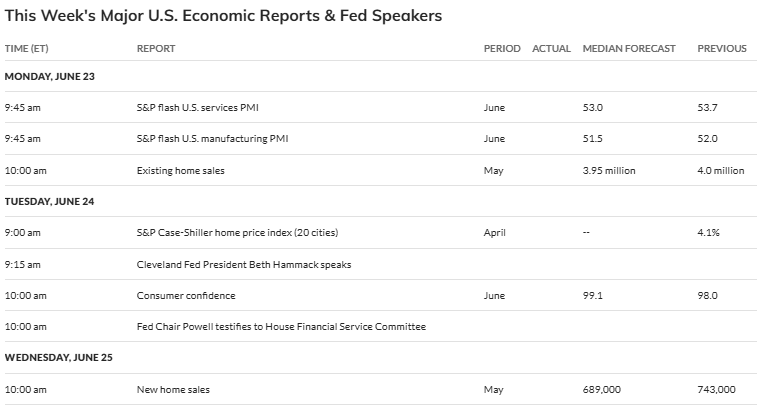Click the 3.95 million forecast value

609,170
